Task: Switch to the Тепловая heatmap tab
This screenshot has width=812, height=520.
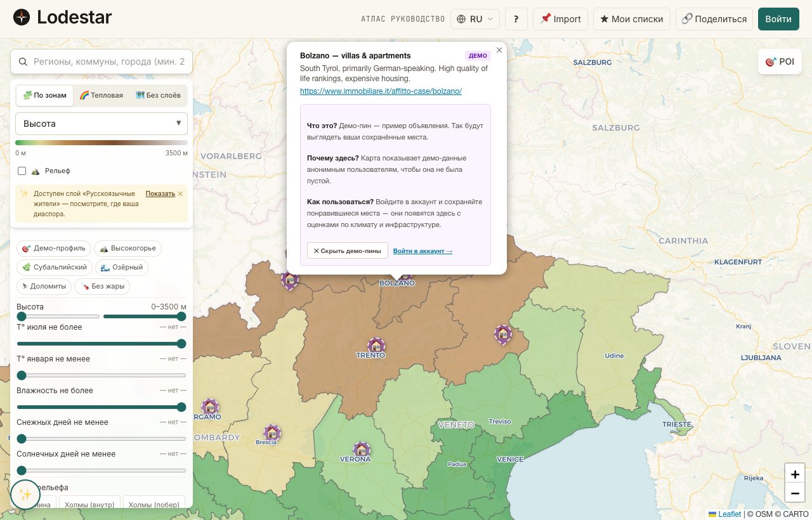Action: (x=101, y=95)
